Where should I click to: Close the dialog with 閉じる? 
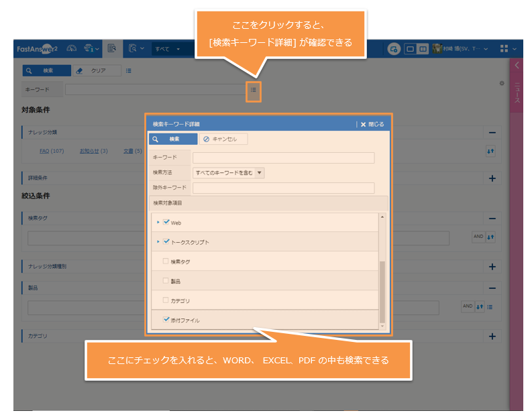click(x=372, y=124)
